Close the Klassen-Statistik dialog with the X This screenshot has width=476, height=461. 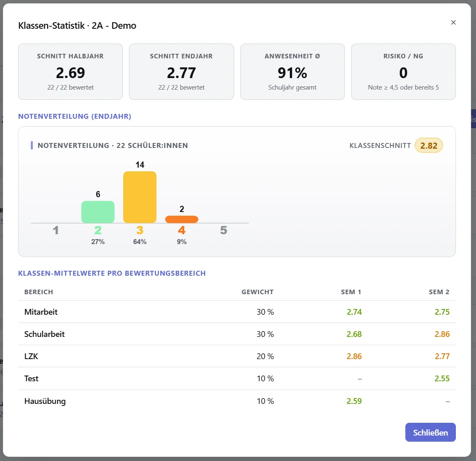coord(453,23)
